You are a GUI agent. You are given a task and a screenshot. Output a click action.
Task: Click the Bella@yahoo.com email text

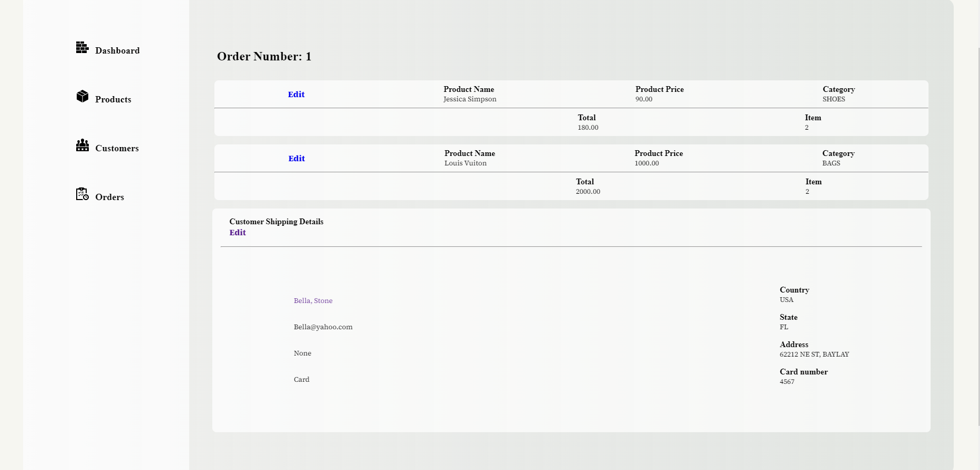pos(323,327)
